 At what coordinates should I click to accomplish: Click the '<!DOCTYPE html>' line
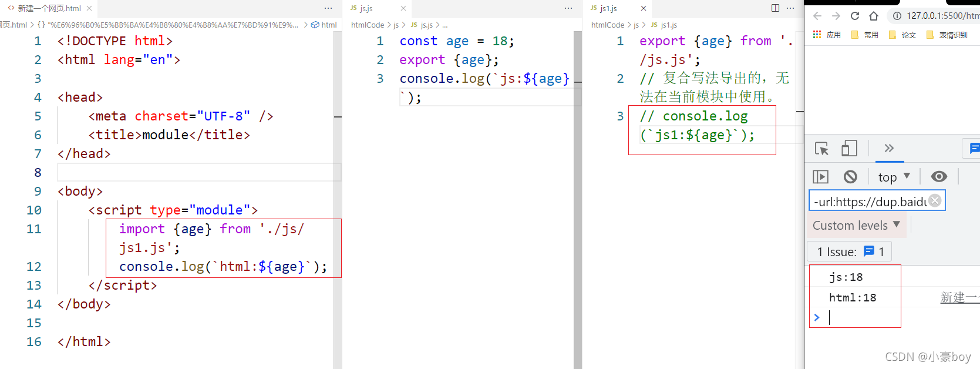(115, 41)
